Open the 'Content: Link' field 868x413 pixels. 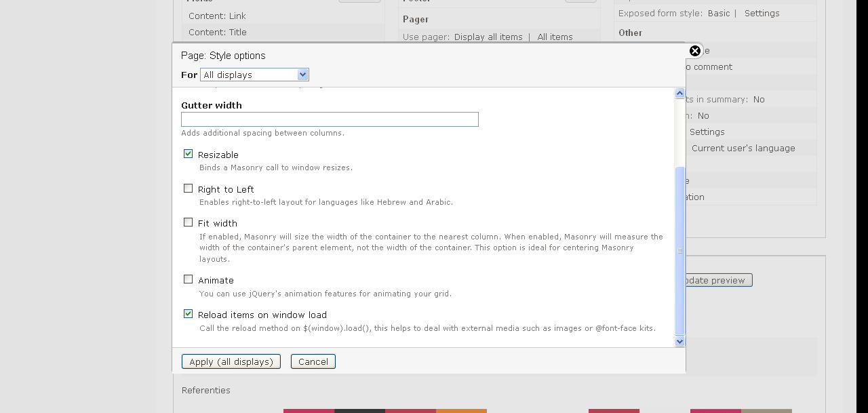coord(217,16)
